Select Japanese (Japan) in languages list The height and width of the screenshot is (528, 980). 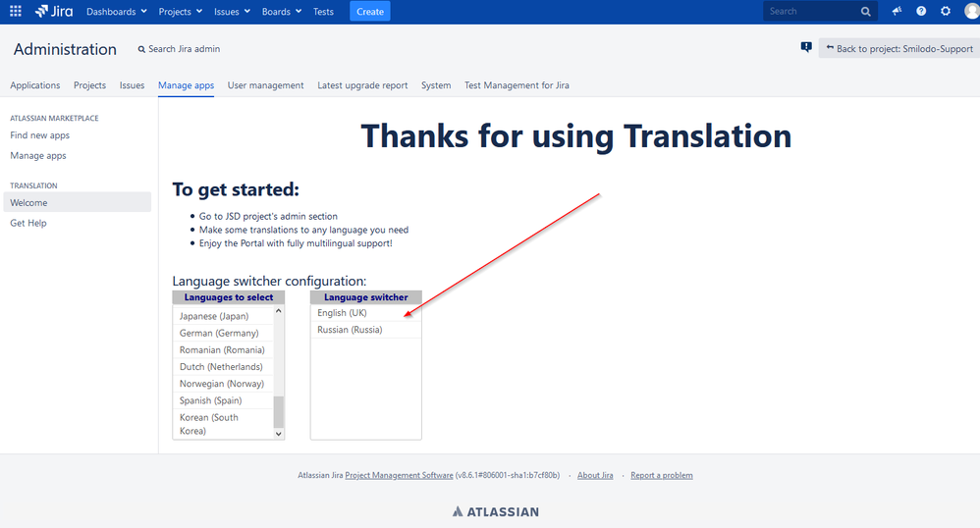coord(223,316)
